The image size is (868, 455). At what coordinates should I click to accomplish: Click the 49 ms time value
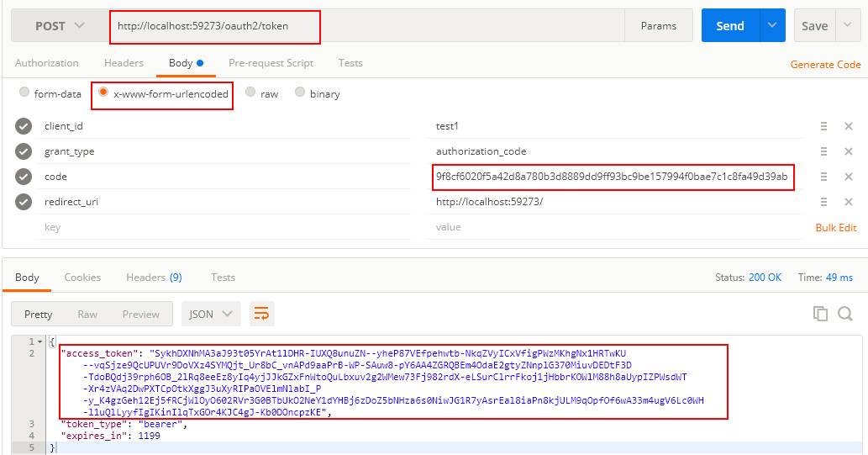coord(839,277)
